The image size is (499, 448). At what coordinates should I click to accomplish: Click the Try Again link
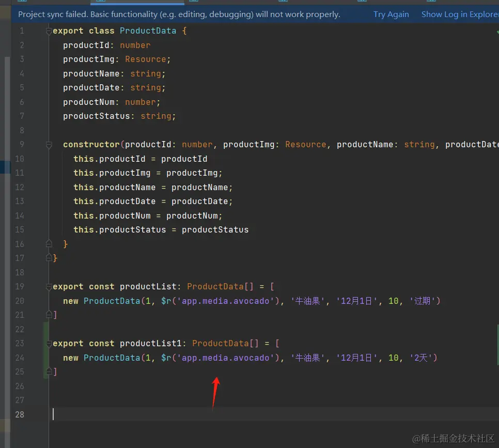pos(391,14)
